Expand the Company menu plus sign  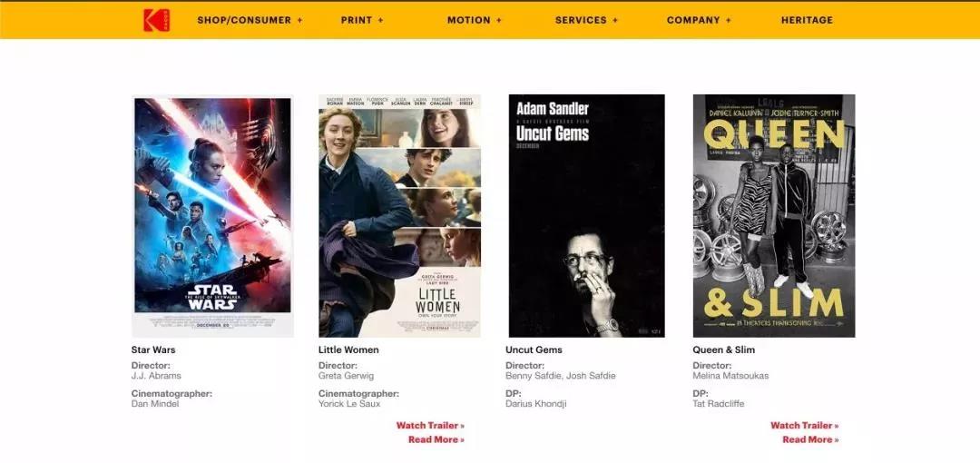[x=728, y=20]
